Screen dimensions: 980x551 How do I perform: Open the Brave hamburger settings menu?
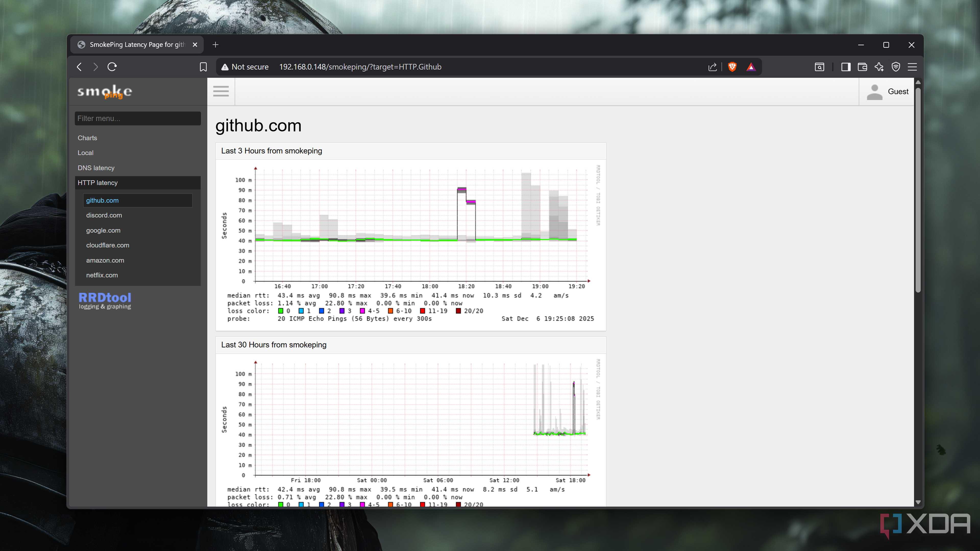pyautogui.click(x=912, y=67)
